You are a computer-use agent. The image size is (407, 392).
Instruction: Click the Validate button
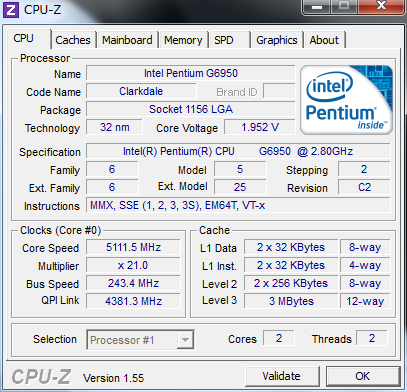coord(282,376)
